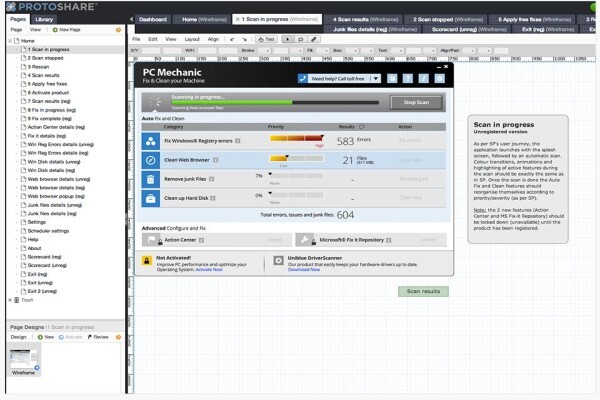Image resolution: width=600 pixels, height=400 pixels.
Task: Click the green Scan results button
Action: [423, 291]
